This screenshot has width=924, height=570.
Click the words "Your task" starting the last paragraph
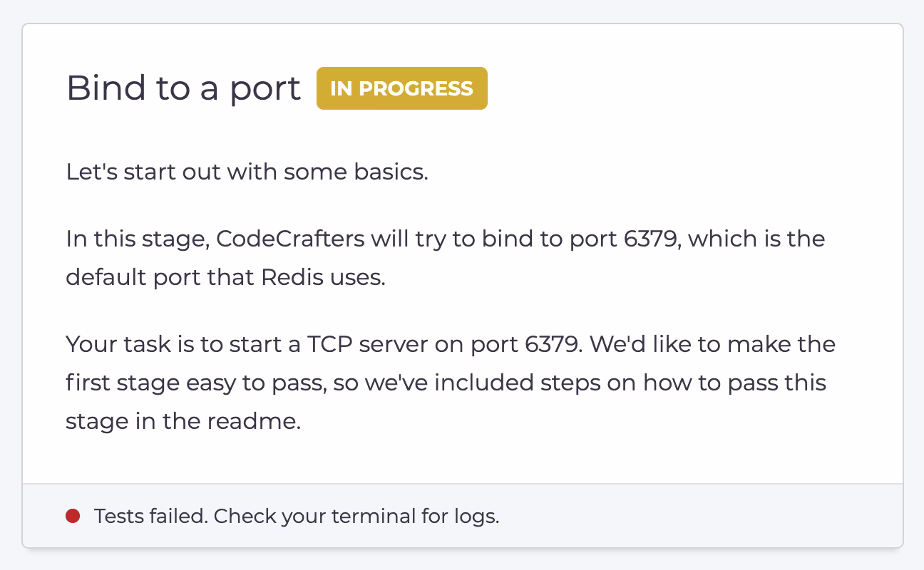pyautogui.click(x=108, y=344)
